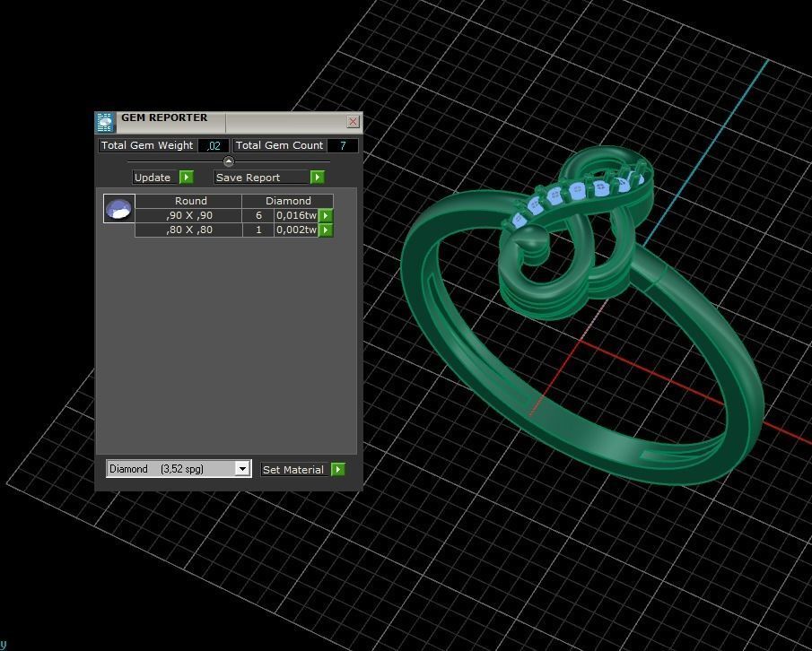The height and width of the screenshot is (651, 812).
Task: Click the Total Gem Weight value ,02
Action: 214,146
